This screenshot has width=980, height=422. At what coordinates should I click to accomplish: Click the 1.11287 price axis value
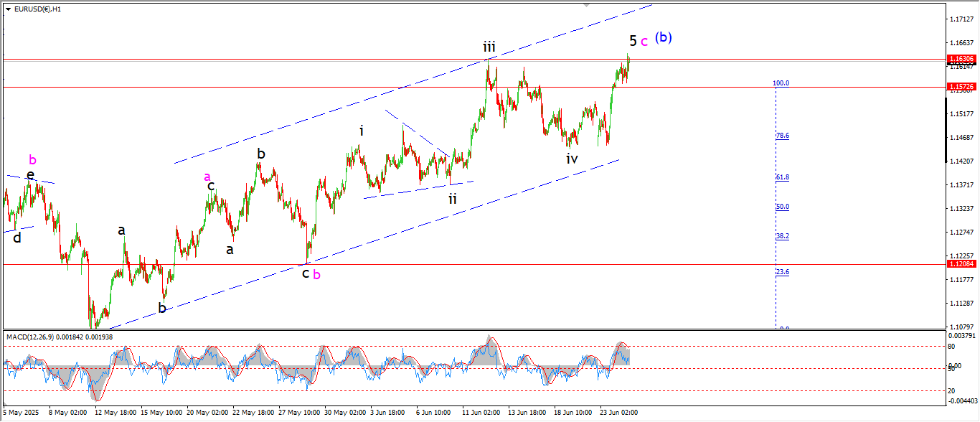pos(961,304)
